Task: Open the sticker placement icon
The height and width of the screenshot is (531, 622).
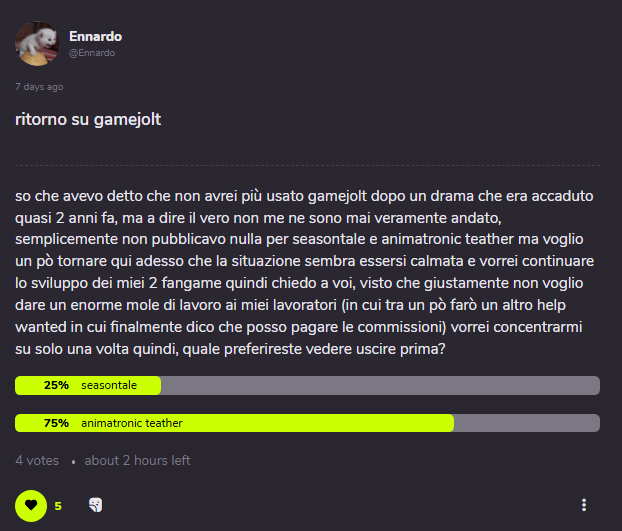Action: tap(96, 505)
